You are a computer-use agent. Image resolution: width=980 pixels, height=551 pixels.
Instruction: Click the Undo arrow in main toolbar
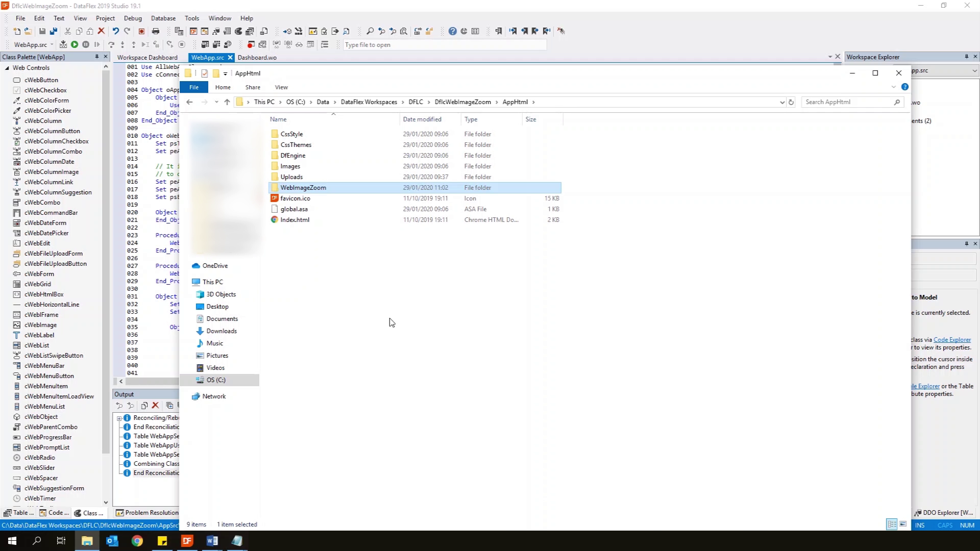(x=116, y=31)
